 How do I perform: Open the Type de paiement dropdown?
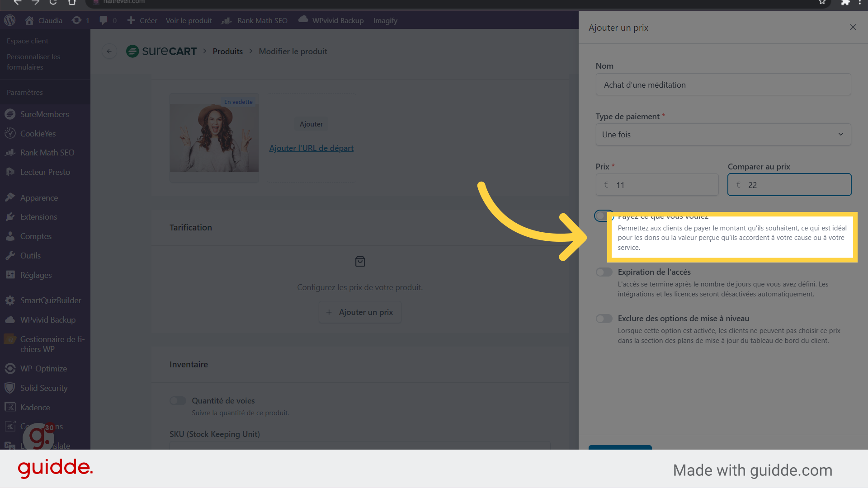(x=722, y=135)
